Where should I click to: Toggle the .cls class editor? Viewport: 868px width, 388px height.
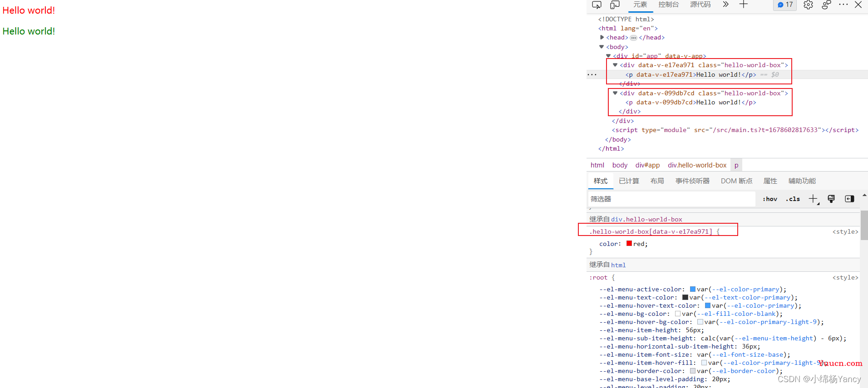pos(793,199)
